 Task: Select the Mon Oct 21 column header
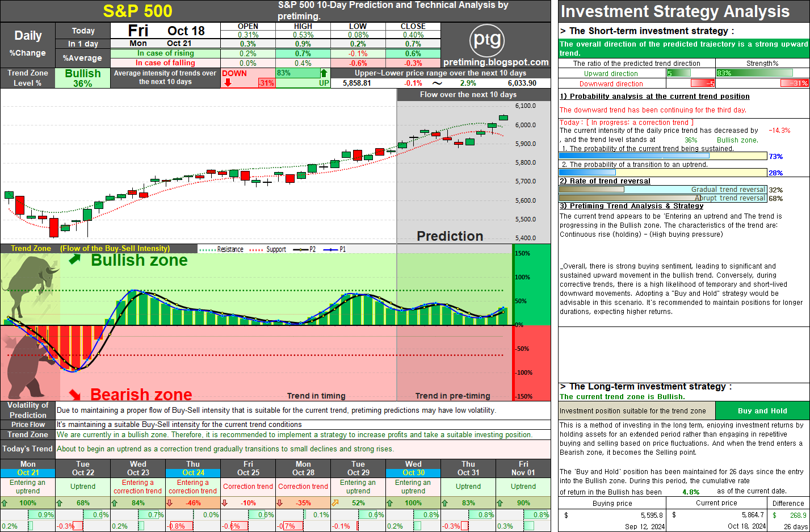click(x=28, y=468)
